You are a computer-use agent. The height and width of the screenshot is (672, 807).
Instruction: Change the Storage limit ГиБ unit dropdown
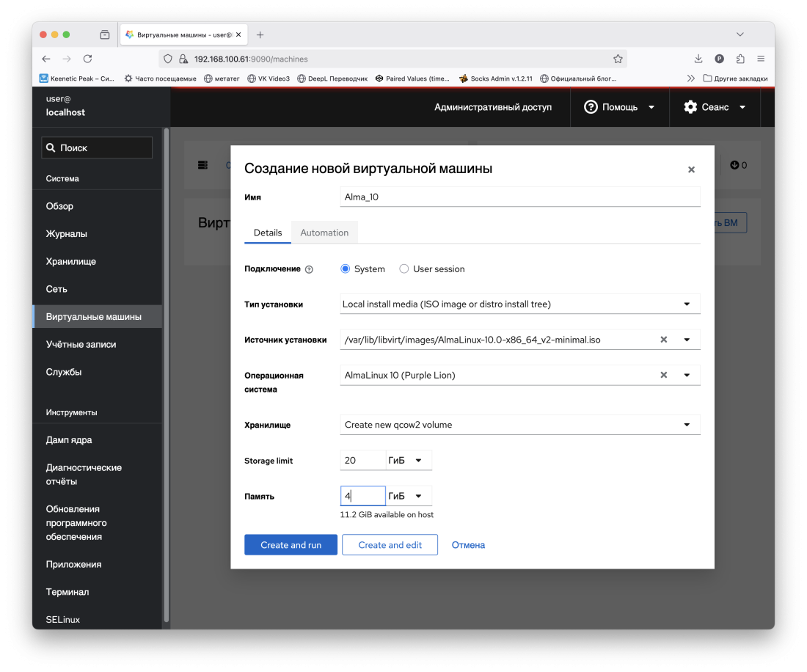click(x=408, y=461)
